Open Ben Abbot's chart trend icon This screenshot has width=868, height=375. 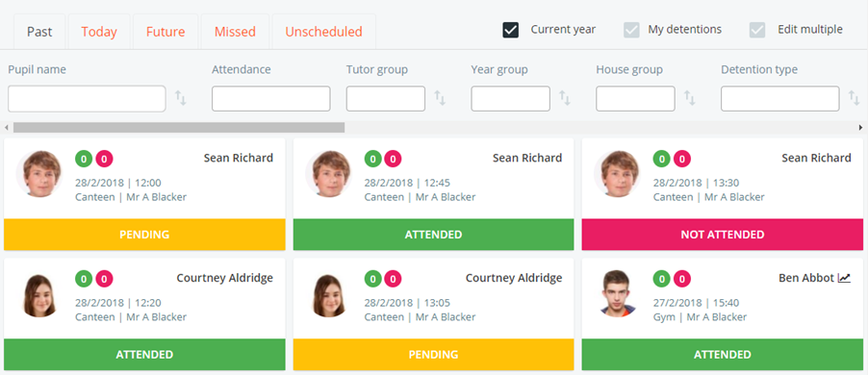point(844,278)
